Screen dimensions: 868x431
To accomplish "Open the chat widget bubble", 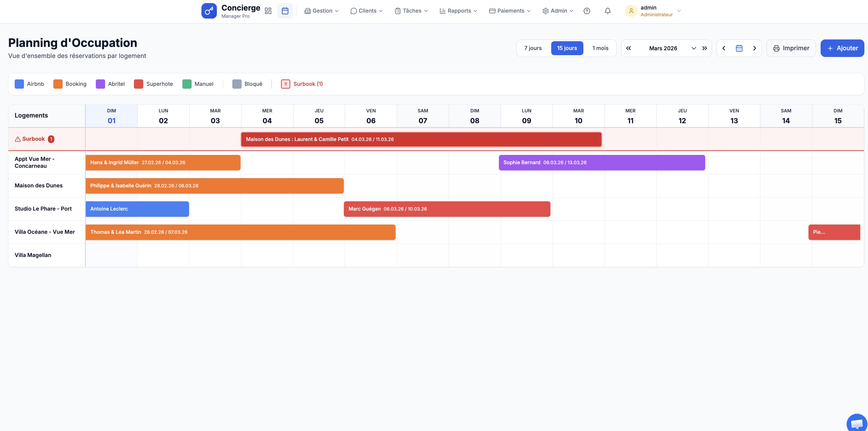I will point(857,423).
